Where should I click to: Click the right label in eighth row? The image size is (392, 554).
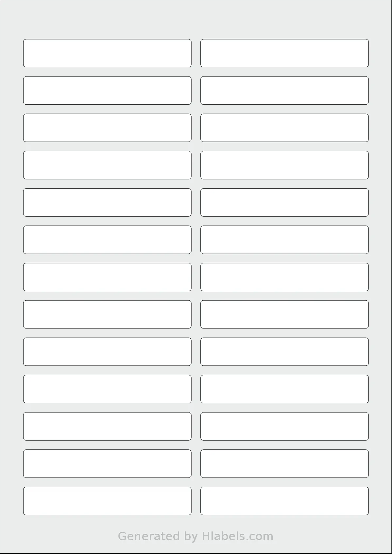284,314
